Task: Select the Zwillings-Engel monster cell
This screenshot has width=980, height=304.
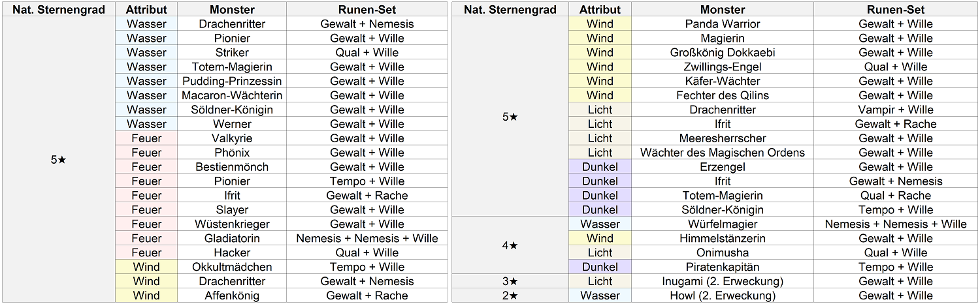Action: (x=723, y=67)
